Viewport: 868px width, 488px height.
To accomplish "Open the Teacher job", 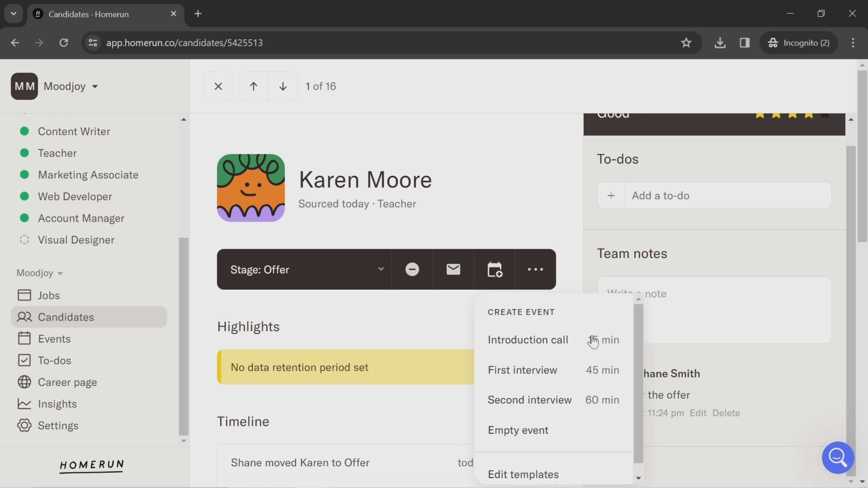I will (57, 153).
